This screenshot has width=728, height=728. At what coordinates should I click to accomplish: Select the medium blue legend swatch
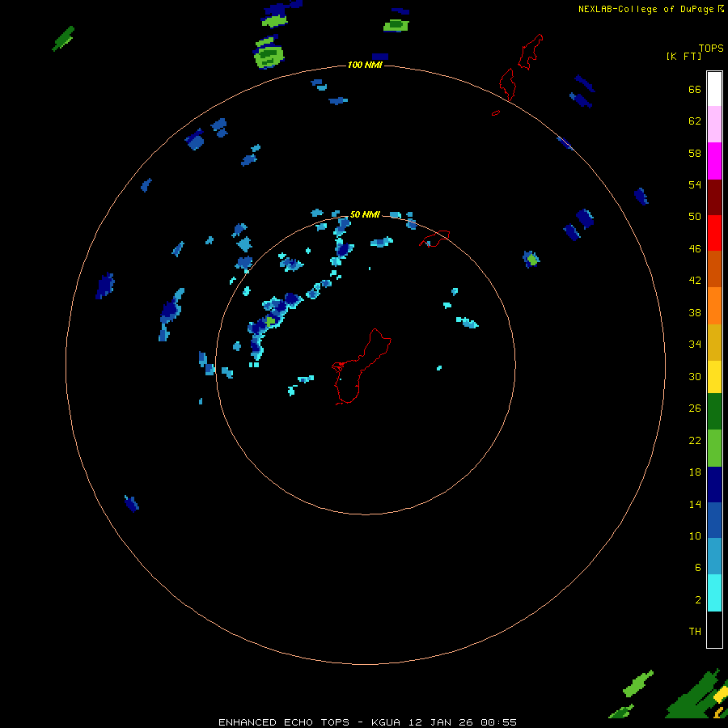(714, 520)
